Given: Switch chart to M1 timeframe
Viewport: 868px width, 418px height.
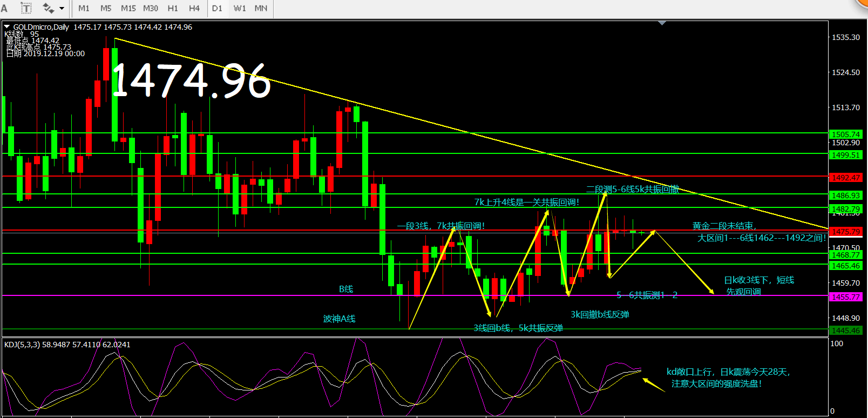Looking at the screenshot, I should point(84,8).
